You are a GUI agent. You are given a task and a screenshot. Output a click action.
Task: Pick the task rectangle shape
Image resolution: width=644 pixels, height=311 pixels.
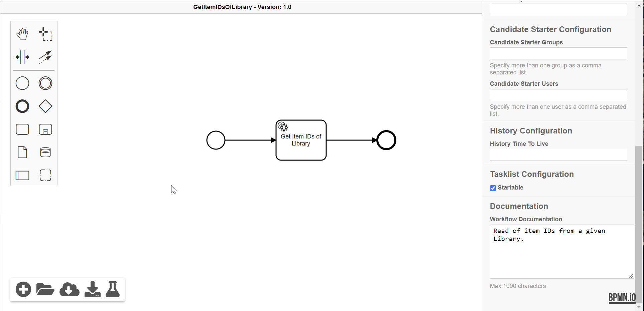click(x=22, y=129)
